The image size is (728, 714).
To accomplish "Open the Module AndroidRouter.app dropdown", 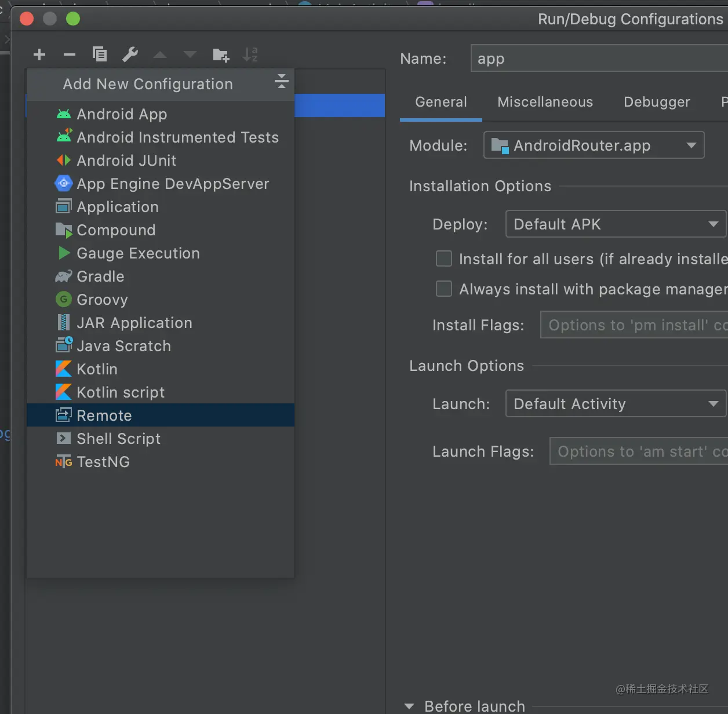I will pyautogui.click(x=594, y=145).
